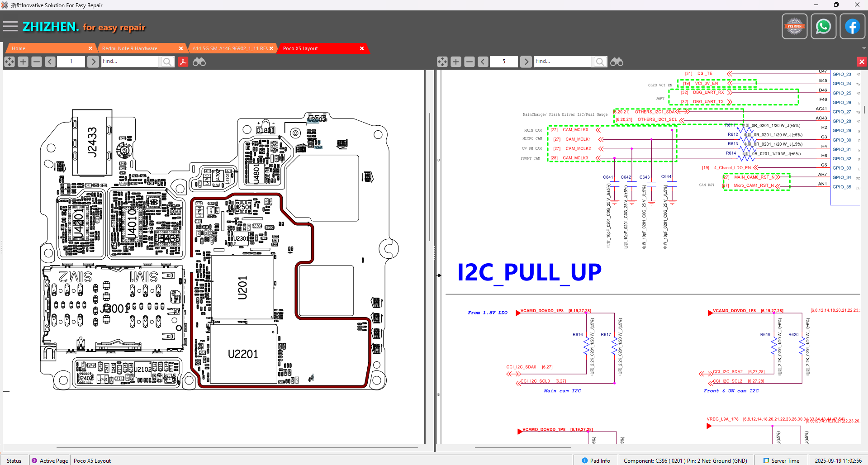Click the right pane horizontal scrollbar
Viewport: 868px width, 465px height.
click(x=523, y=448)
